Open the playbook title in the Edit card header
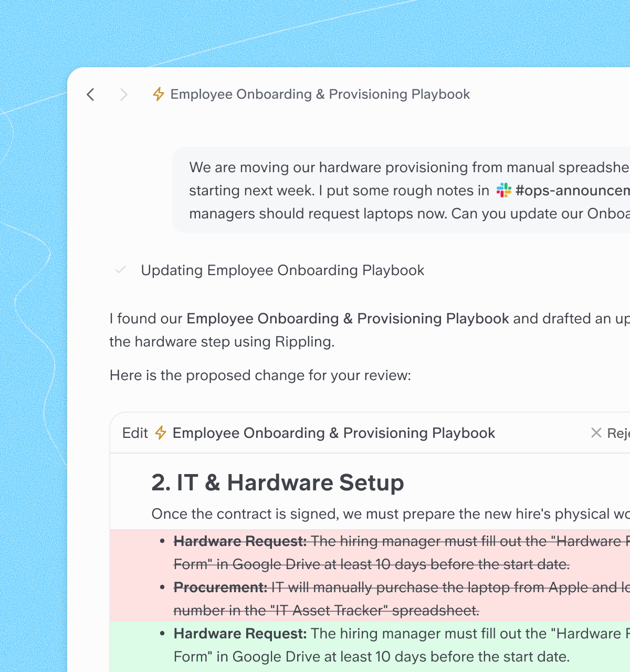 334,433
